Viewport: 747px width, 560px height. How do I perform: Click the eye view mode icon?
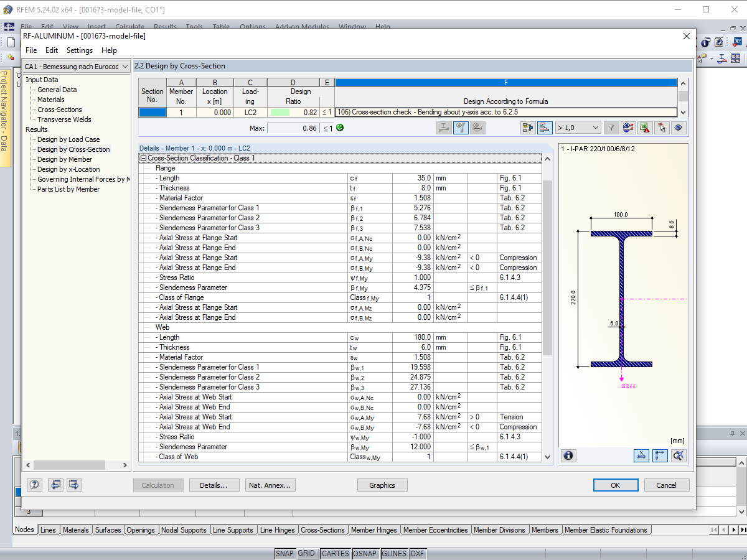point(679,128)
